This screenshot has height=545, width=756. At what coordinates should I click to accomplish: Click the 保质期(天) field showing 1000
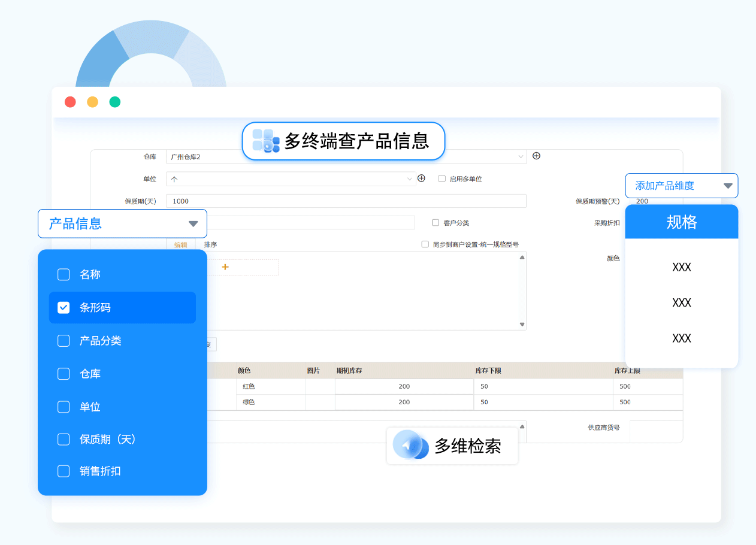[346, 201]
